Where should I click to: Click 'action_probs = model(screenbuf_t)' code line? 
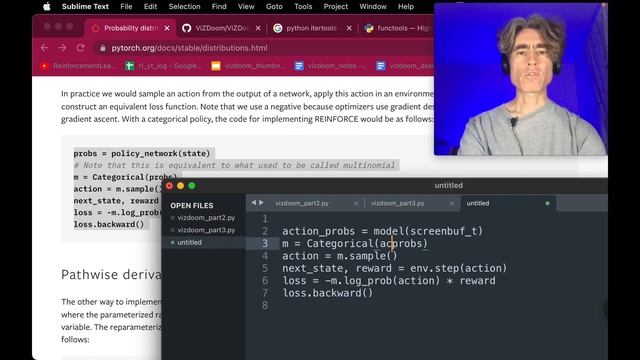point(382,231)
